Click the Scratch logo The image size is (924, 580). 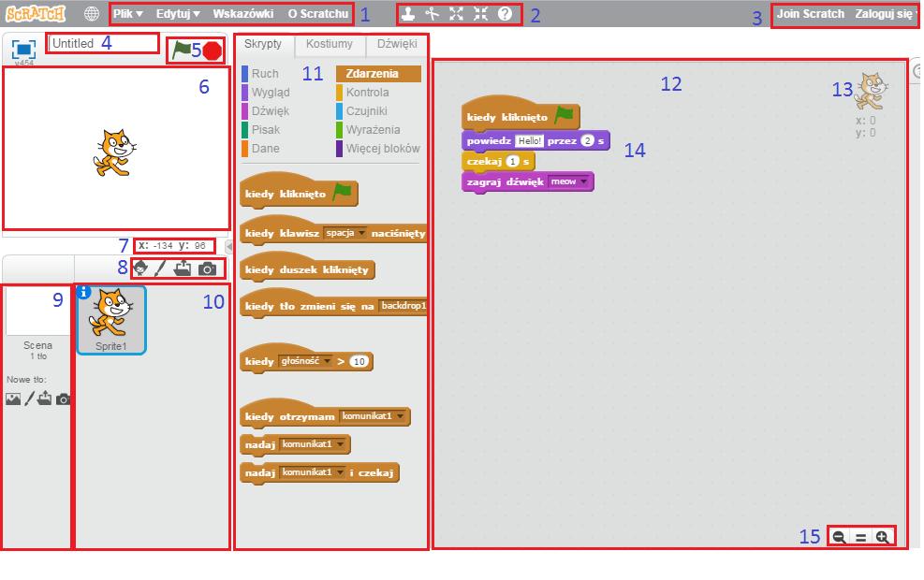pyautogui.click(x=35, y=13)
